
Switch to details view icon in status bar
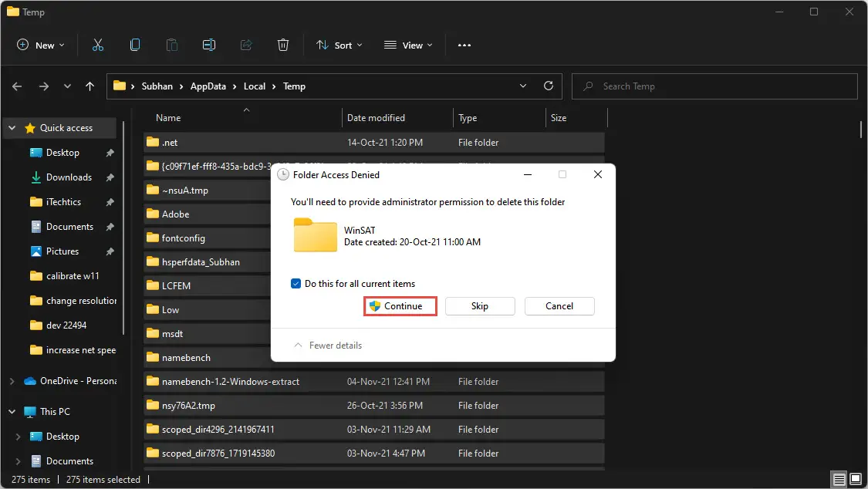coord(839,479)
